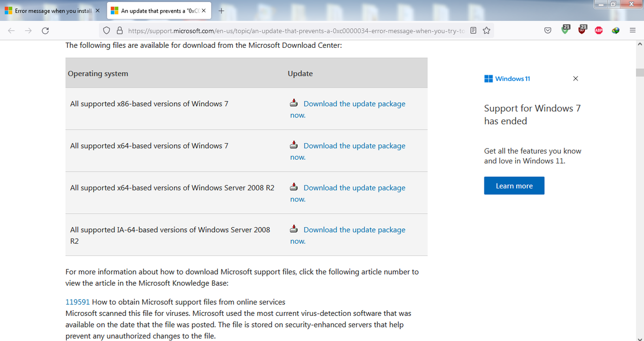644x341 pixels.
Task: Open a new browser tab
Action: click(x=221, y=11)
